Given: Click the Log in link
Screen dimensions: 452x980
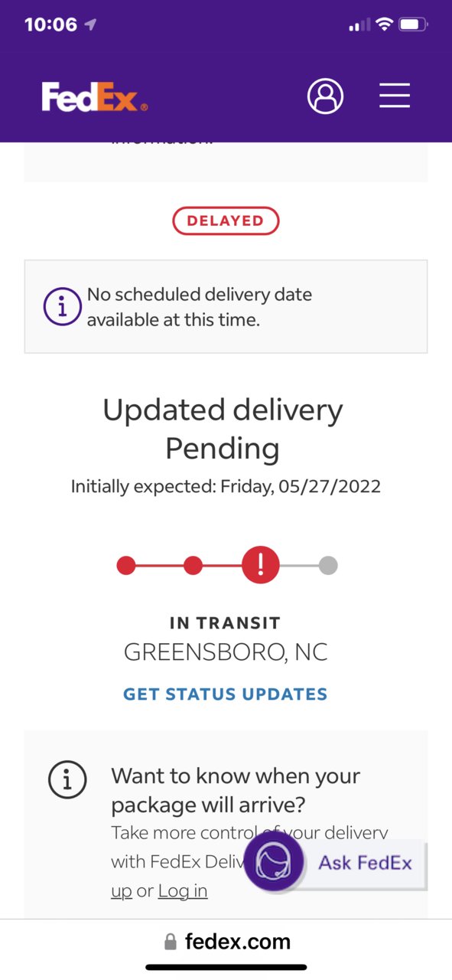Looking at the screenshot, I should (183, 891).
